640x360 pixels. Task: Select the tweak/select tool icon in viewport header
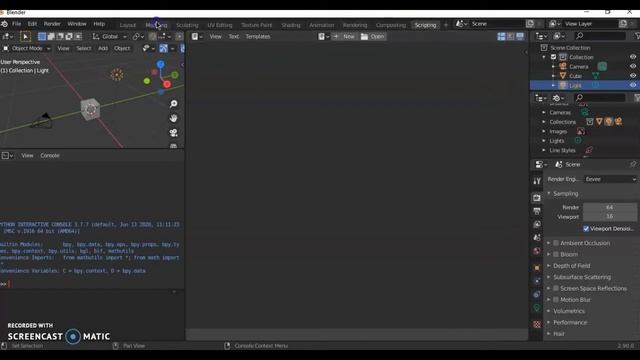[25, 37]
